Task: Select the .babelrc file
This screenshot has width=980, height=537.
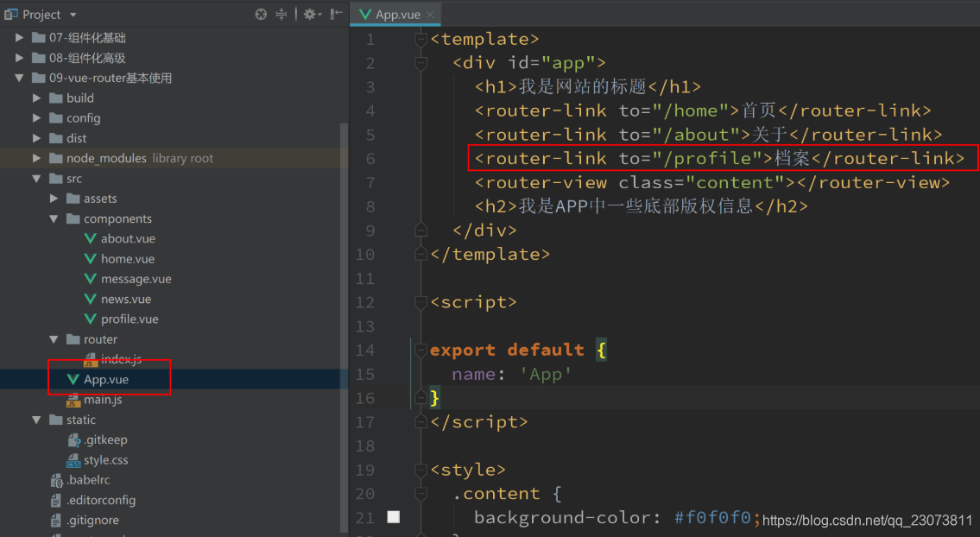Action: click(88, 479)
